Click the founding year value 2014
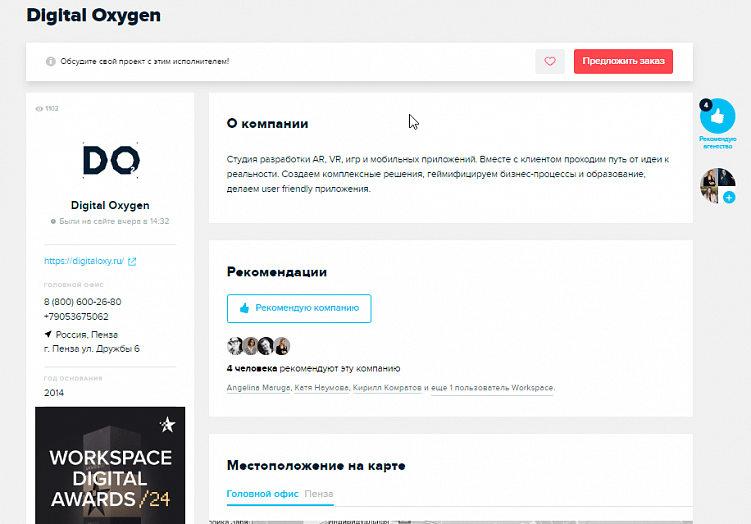Viewport: 751px width, 524px height. pos(54,393)
